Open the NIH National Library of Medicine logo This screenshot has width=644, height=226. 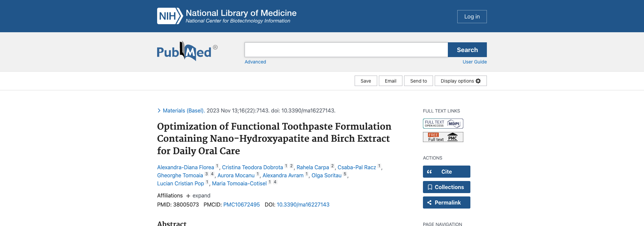tap(227, 16)
